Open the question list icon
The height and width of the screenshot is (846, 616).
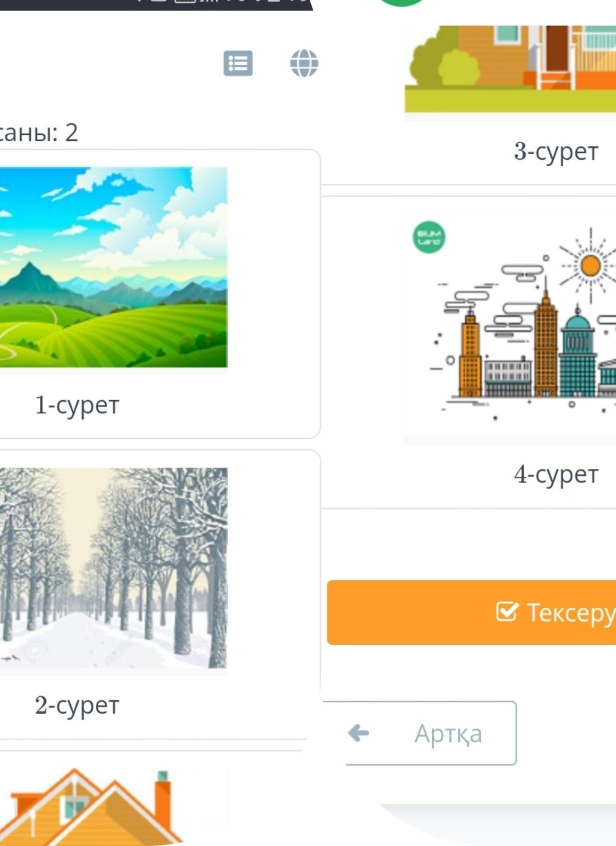[x=238, y=63]
